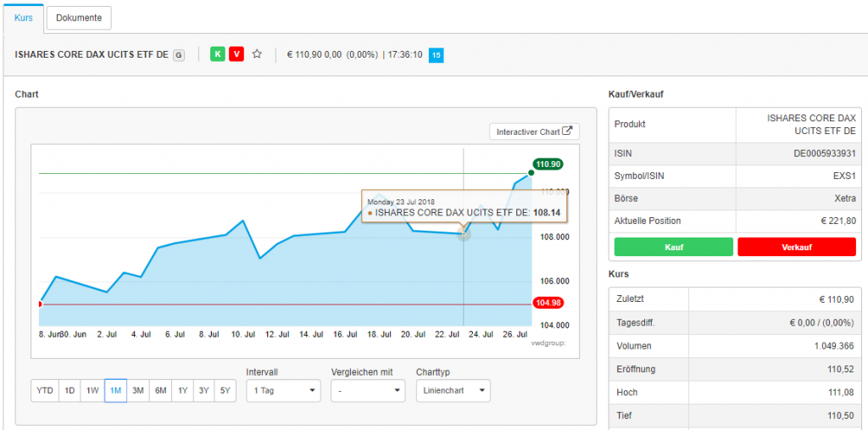
Task: Switch to the Kurs tab
Action: tap(24, 17)
